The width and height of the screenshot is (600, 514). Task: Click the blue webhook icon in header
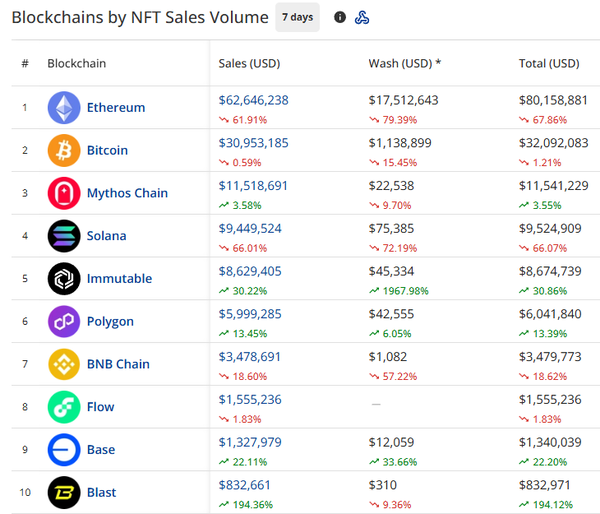[363, 17]
